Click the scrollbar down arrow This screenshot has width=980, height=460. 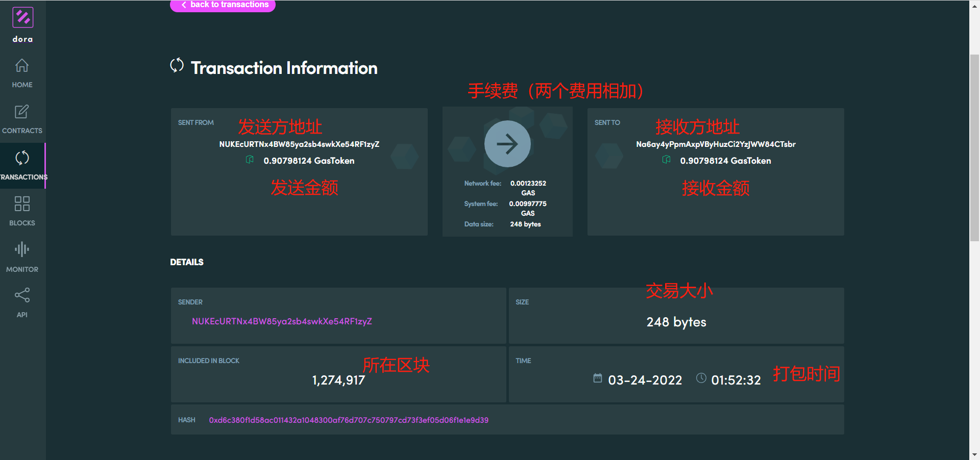coord(974,455)
